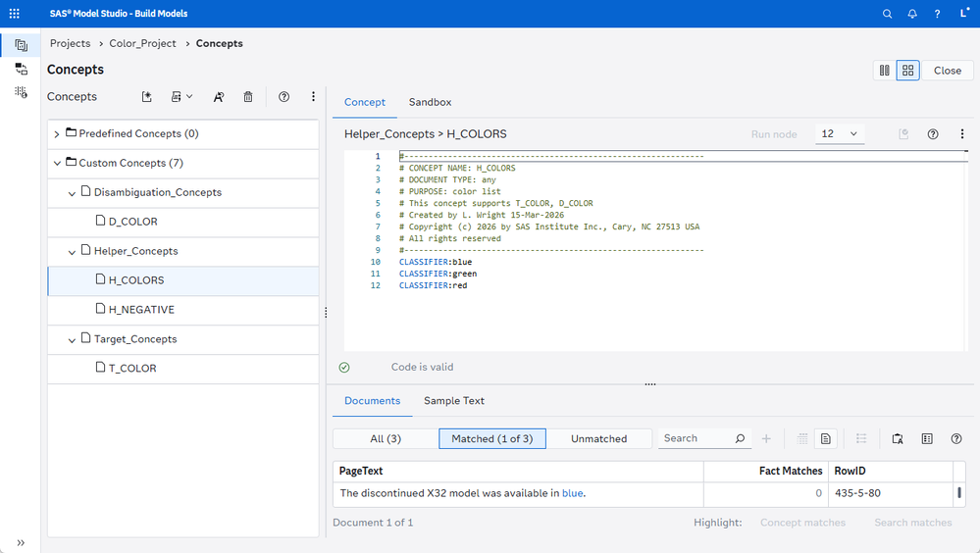Select the H_NEGATIVE concept
Viewport: 980px width, 553px height.
click(183, 310)
